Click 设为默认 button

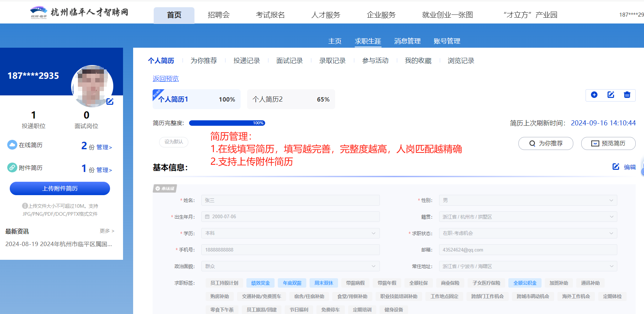click(174, 142)
